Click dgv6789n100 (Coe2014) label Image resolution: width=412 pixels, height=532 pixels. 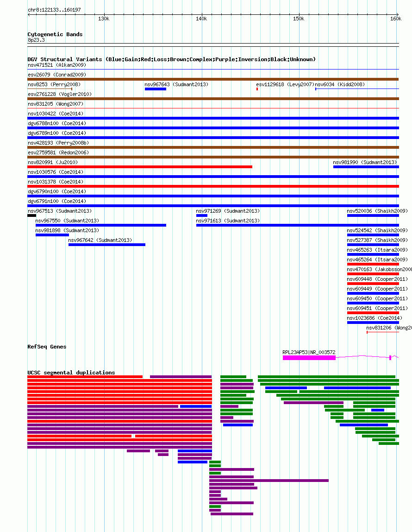coord(57,133)
